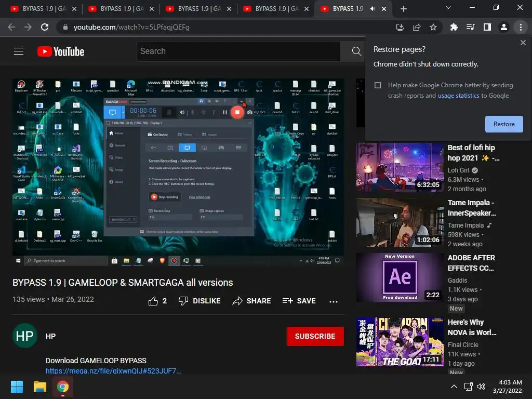532x399 pixels.
Task: Share this page icon in address bar
Action: (417, 27)
